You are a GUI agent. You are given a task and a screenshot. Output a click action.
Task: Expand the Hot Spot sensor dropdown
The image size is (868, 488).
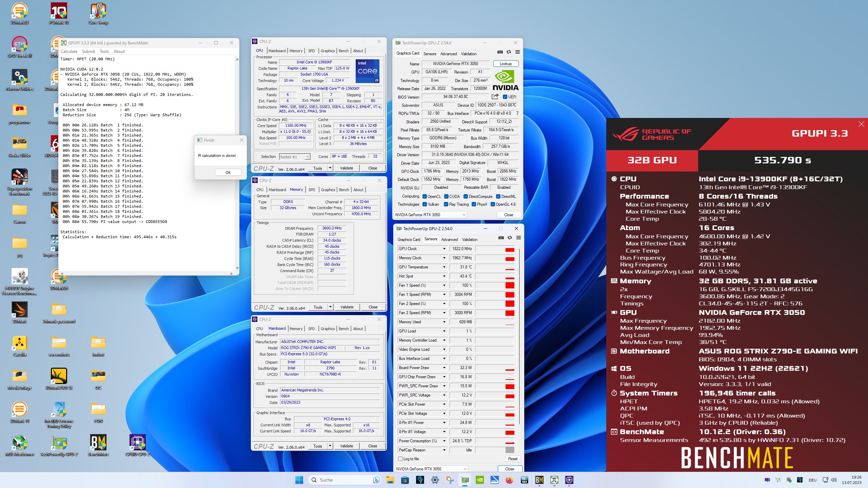pos(444,276)
